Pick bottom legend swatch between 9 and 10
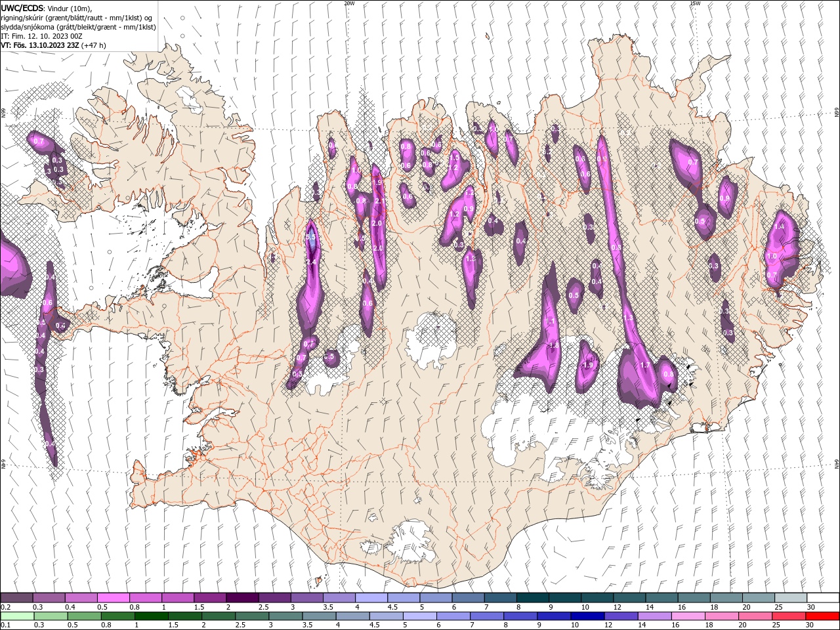The height and width of the screenshot is (630, 840). [553, 616]
